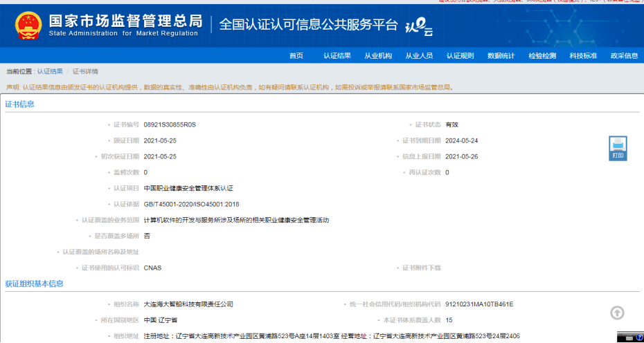The height and width of the screenshot is (343, 644).
Task: Click the print (打印) icon
Action: (618, 149)
